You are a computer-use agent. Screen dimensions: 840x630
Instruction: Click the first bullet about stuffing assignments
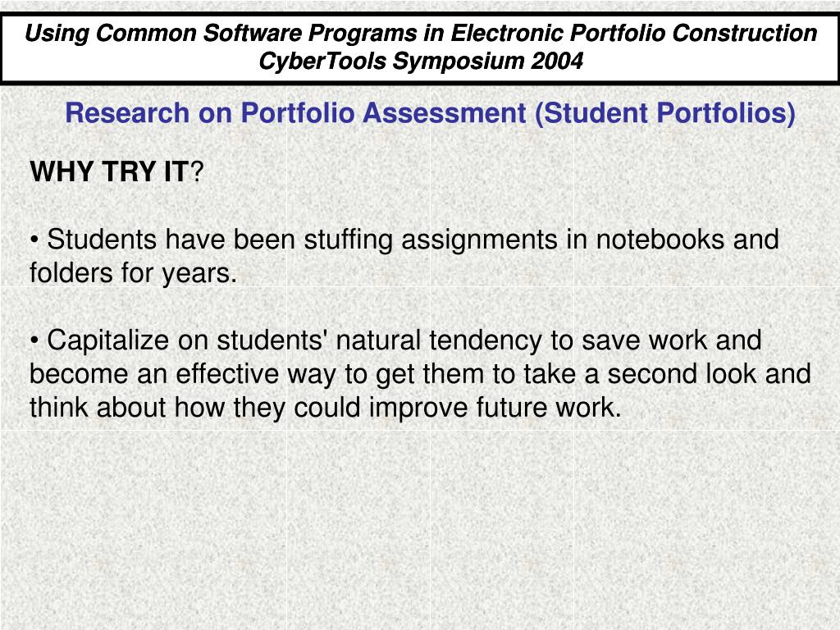(x=404, y=256)
